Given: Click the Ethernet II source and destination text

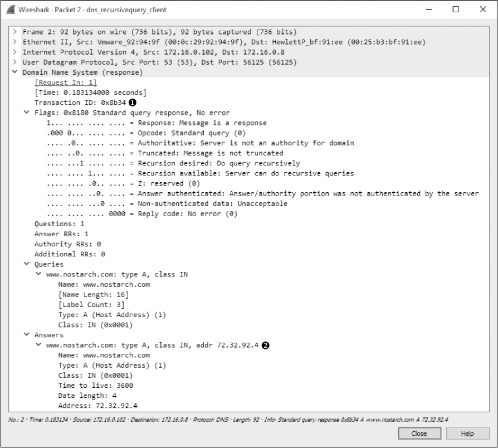Looking at the screenshot, I should (x=224, y=42).
